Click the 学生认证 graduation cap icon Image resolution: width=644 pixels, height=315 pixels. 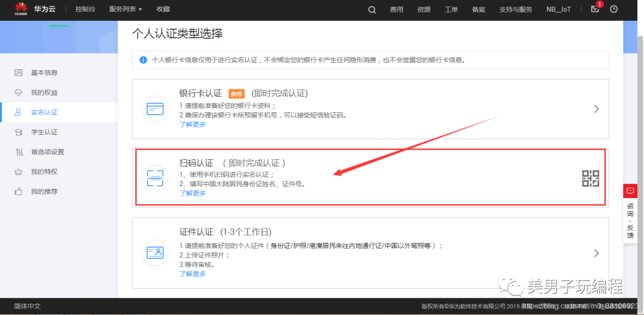[18, 132]
